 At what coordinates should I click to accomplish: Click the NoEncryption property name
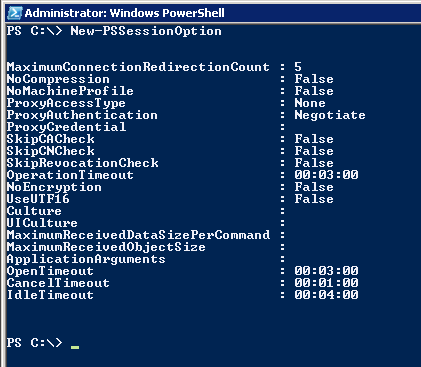[54, 187]
